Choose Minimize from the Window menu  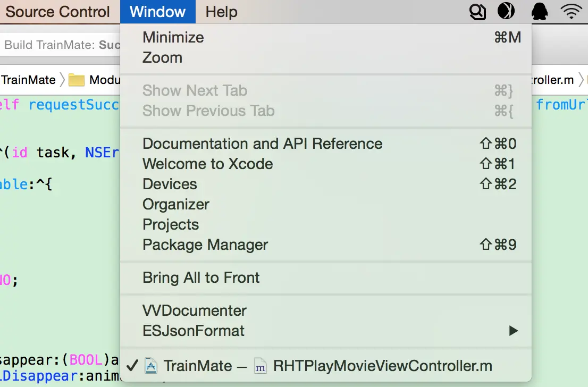coord(173,37)
